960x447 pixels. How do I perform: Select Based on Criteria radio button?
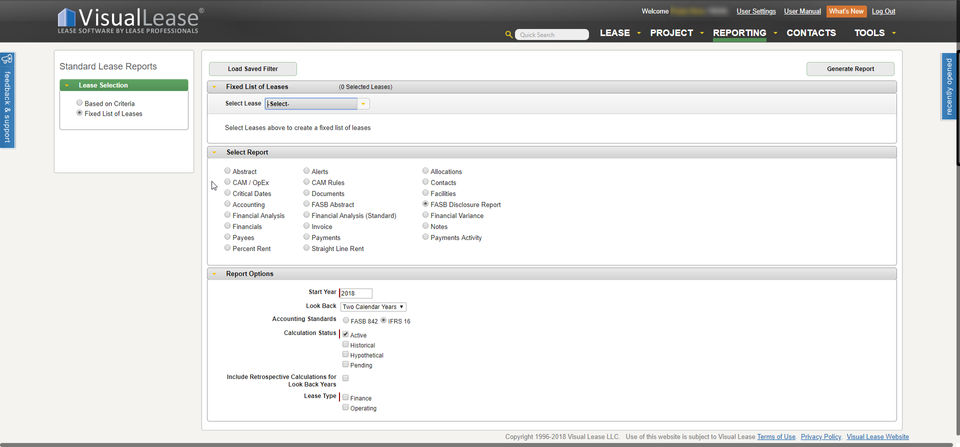(80, 103)
